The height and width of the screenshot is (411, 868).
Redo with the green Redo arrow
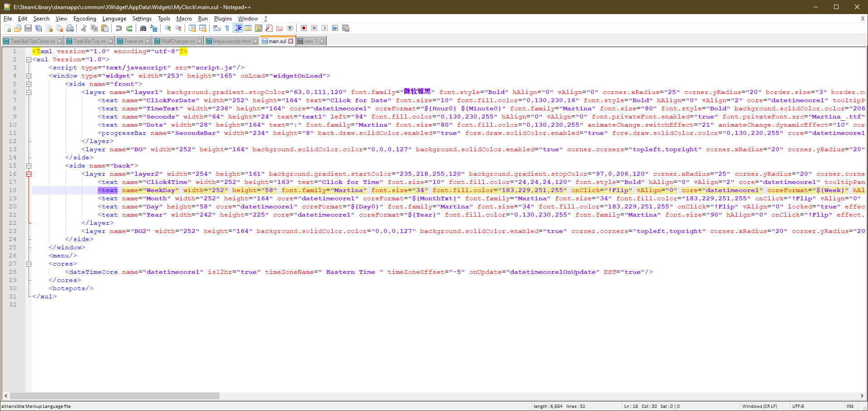click(129, 28)
